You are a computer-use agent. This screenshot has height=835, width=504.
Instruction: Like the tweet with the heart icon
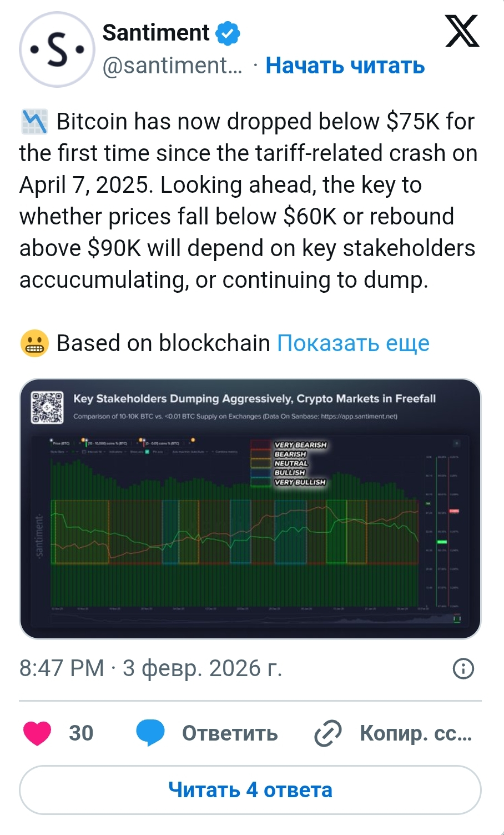click(37, 733)
